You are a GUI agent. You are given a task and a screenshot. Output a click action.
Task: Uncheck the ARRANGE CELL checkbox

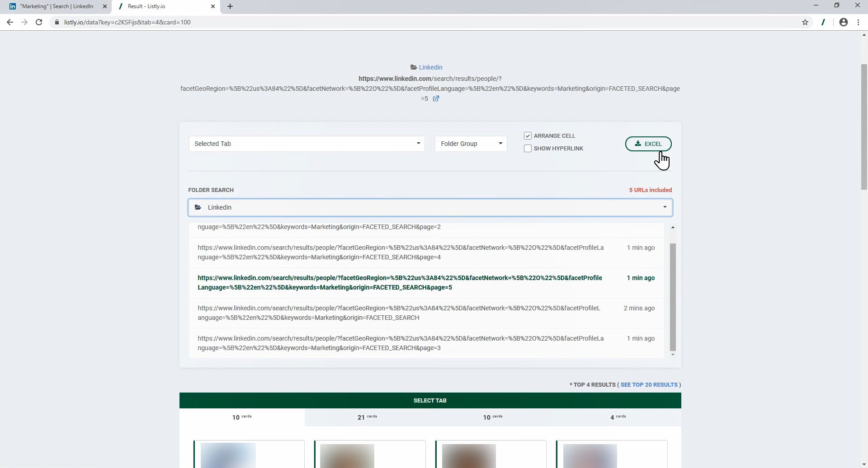(528, 136)
